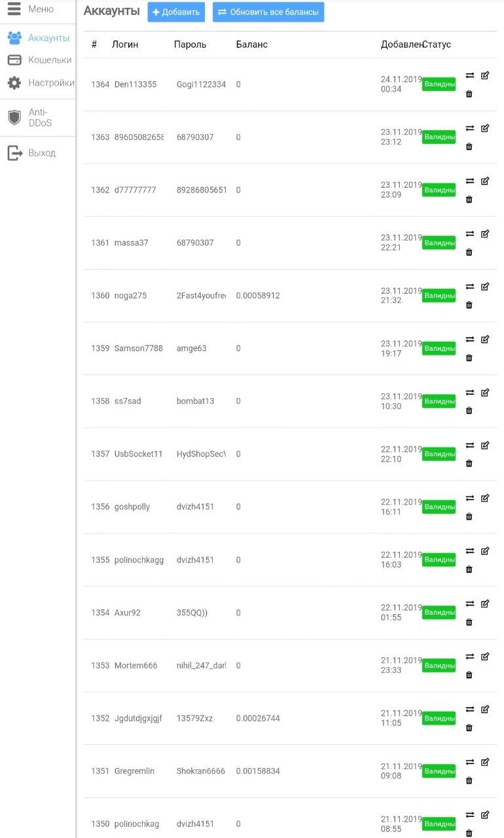
Task: Refresh balance icon for account noga275
Action: 470,287
